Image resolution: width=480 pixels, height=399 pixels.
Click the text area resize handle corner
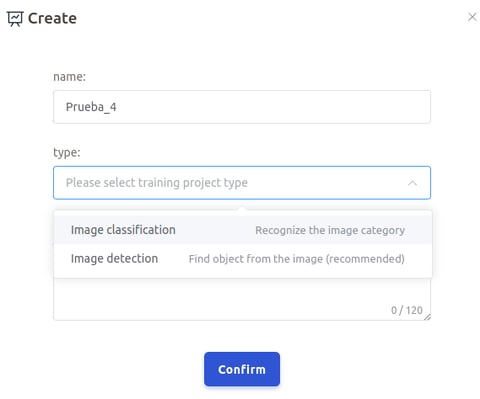point(427,317)
